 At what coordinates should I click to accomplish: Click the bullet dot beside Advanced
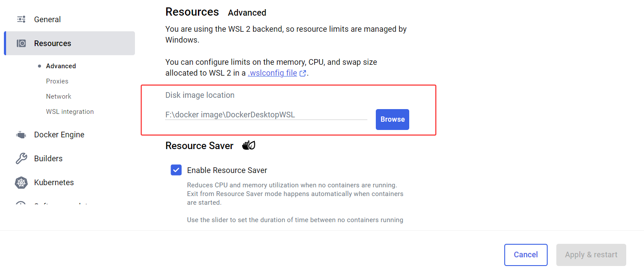coord(39,66)
